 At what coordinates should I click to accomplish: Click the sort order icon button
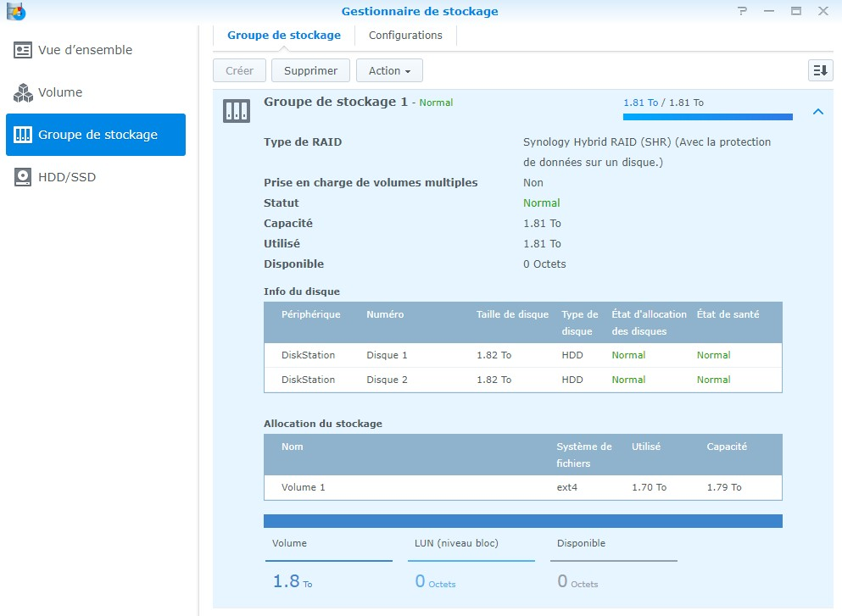click(820, 70)
